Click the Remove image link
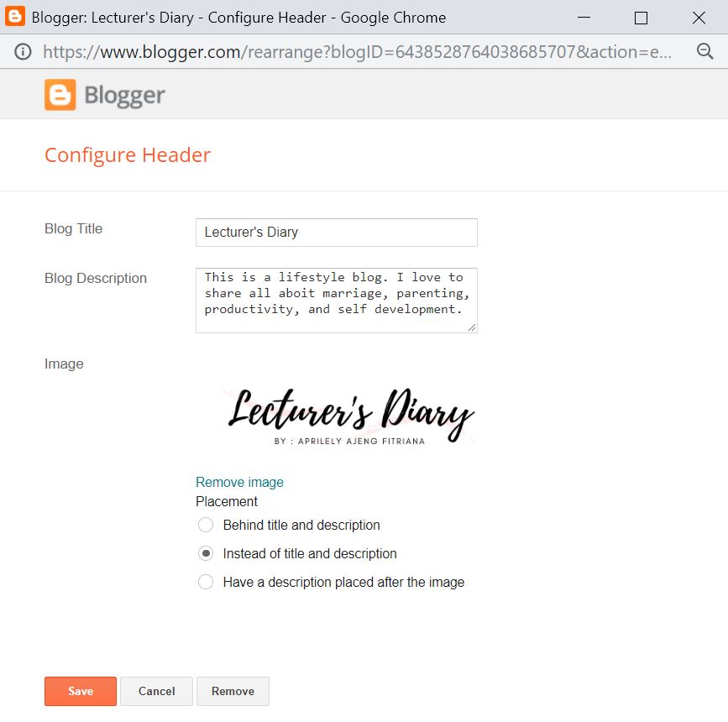The width and height of the screenshot is (728, 722). click(239, 482)
